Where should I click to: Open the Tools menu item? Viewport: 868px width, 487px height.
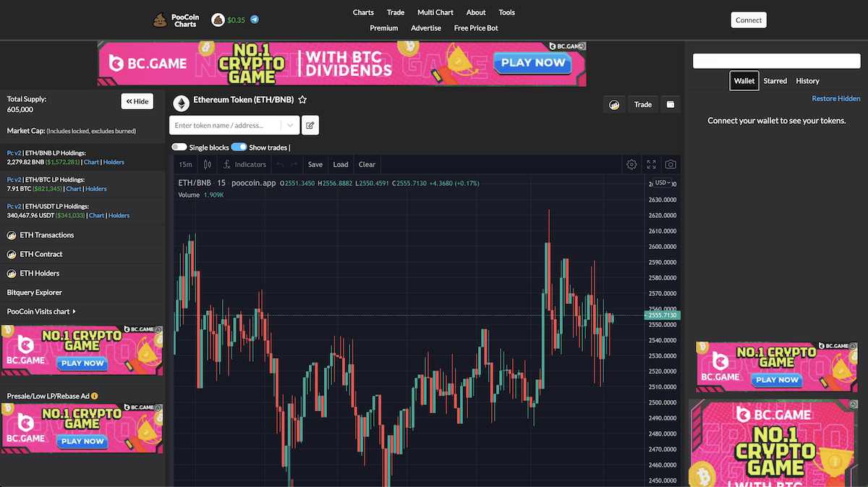coord(506,12)
